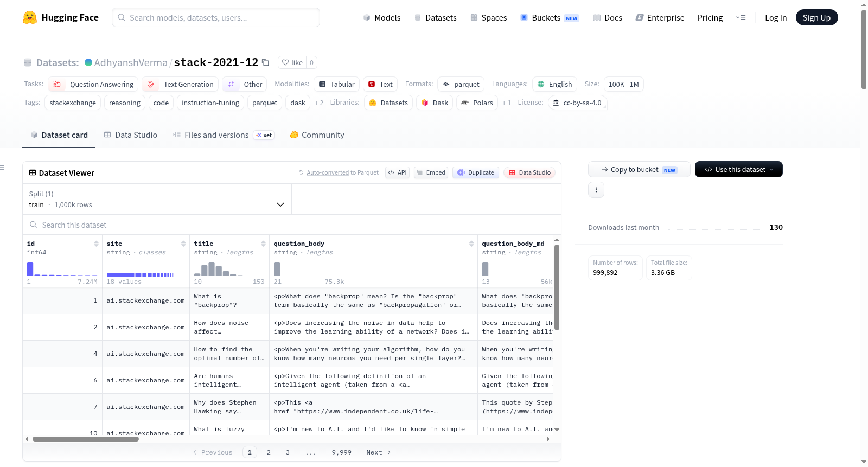Image resolution: width=868 pixels, height=467 pixels.
Task: Select the Polars library tag
Action: (477, 103)
